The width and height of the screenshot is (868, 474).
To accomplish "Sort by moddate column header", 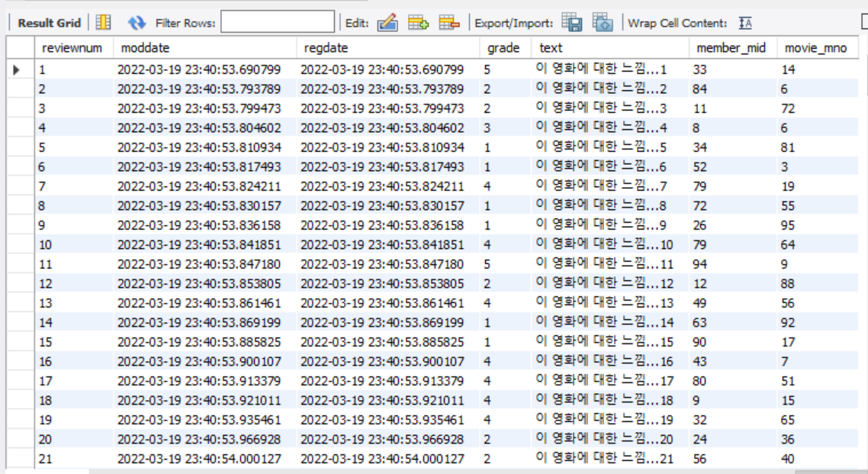I will (x=205, y=47).
